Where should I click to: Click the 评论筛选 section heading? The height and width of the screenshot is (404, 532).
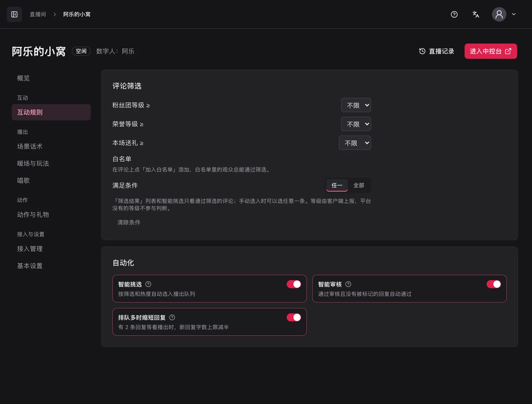click(127, 86)
